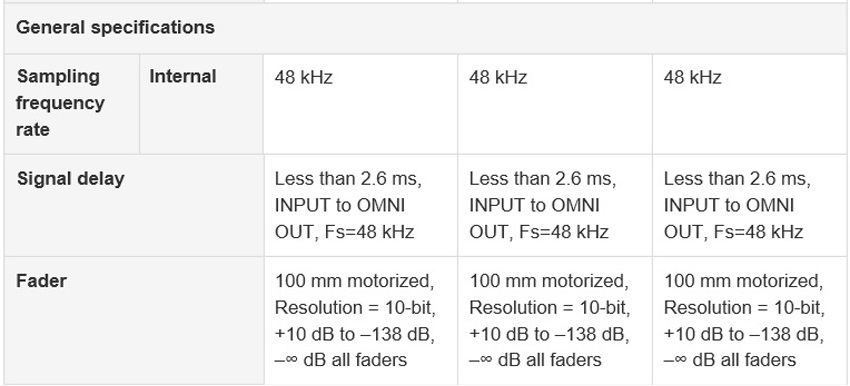Select last column 48 kHz value
The image size is (850, 386).
692,78
